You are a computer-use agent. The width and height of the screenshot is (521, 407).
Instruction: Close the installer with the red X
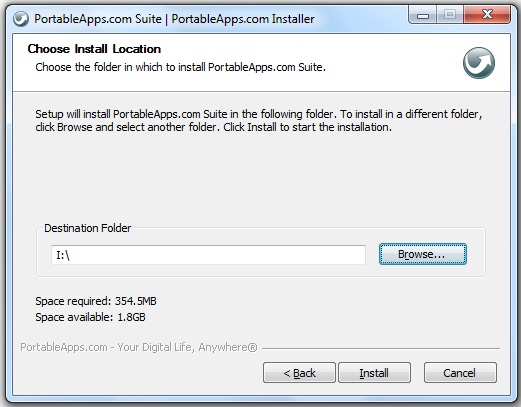click(x=487, y=15)
